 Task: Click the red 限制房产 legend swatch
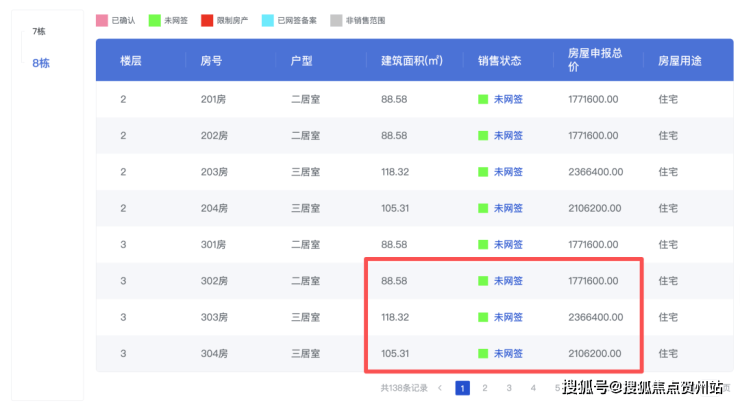(x=207, y=20)
